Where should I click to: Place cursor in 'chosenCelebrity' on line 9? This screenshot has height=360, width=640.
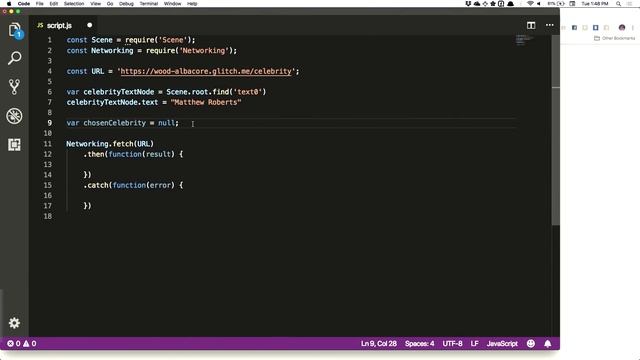pyautogui.click(x=114, y=123)
